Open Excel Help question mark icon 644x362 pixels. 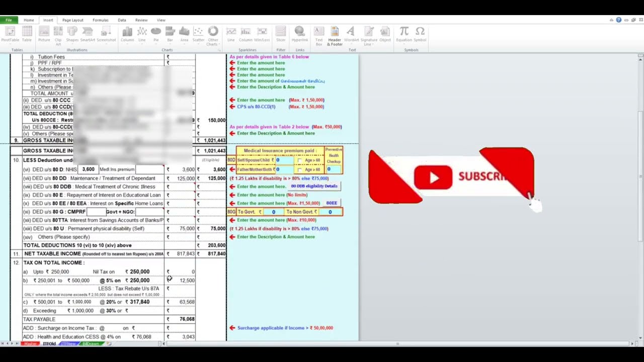point(619,20)
